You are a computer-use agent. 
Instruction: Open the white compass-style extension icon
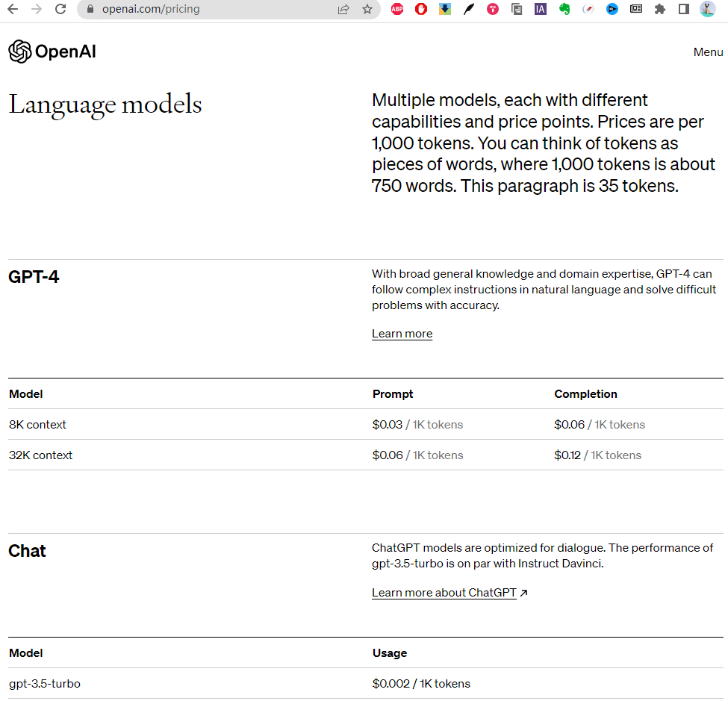(588, 9)
